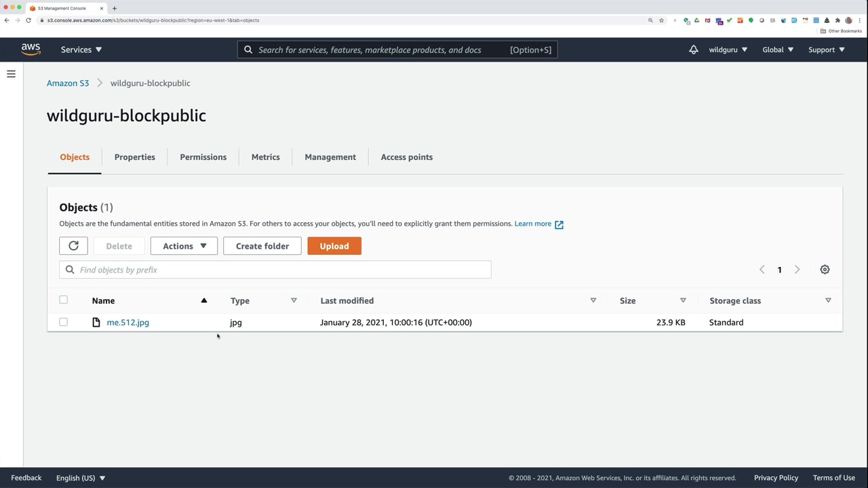This screenshot has width=868, height=488.
Task: Open the Actions dropdown
Action: (184, 246)
